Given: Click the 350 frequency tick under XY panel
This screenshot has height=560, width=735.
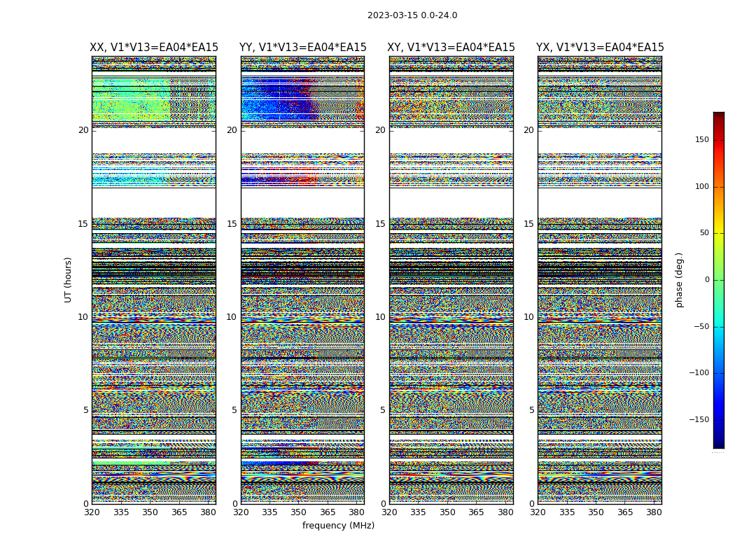Looking at the screenshot, I should pyautogui.click(x=447, y=512).
